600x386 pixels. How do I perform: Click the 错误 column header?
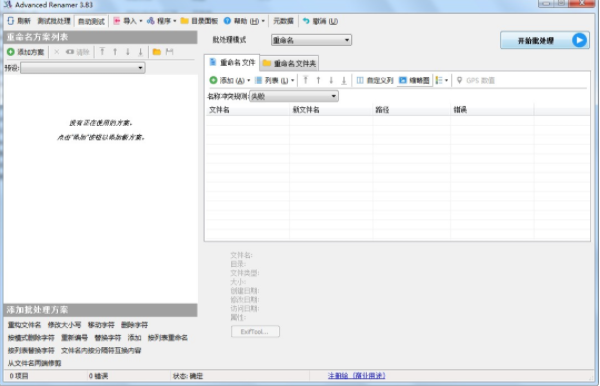492,110
